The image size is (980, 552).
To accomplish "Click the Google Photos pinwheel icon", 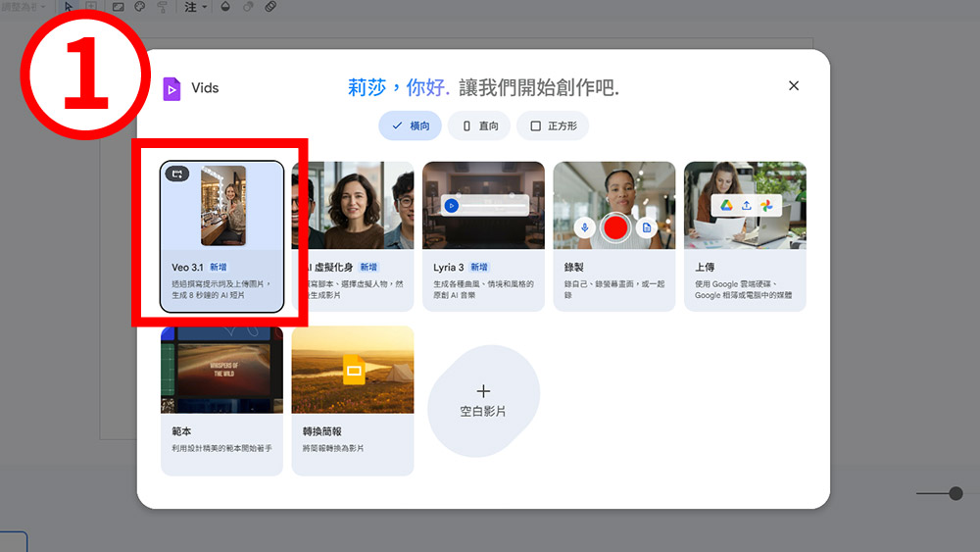I will point(766,205).
